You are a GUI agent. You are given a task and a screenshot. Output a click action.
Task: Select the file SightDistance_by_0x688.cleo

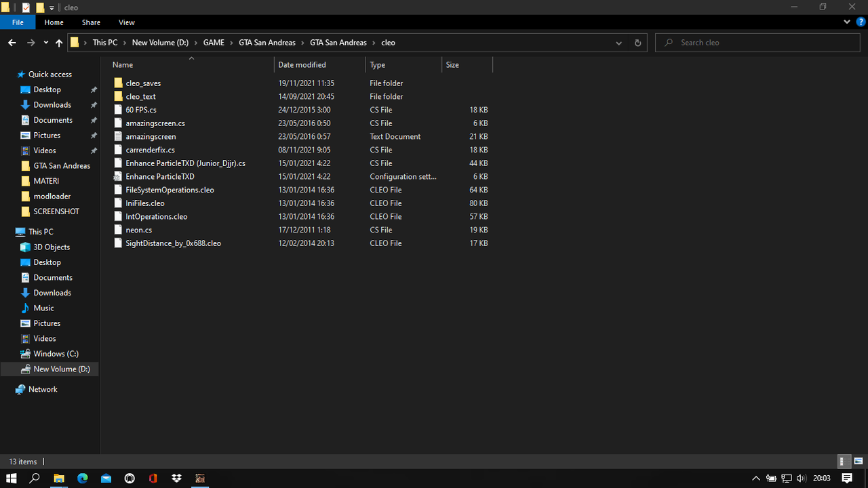click(173, 243)
